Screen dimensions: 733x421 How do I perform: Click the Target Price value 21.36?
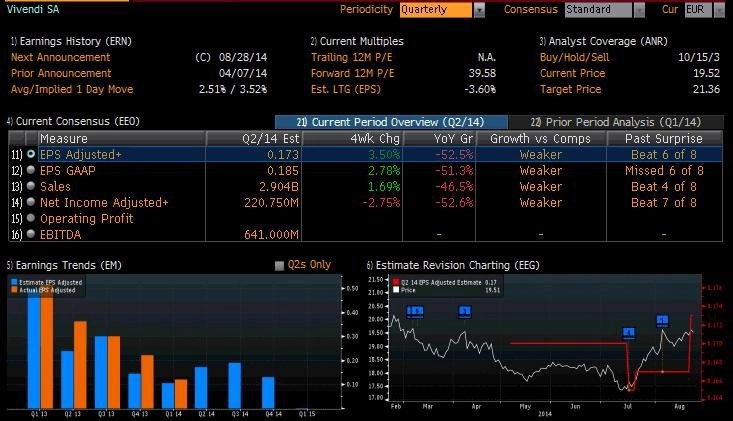pos(706,89)
